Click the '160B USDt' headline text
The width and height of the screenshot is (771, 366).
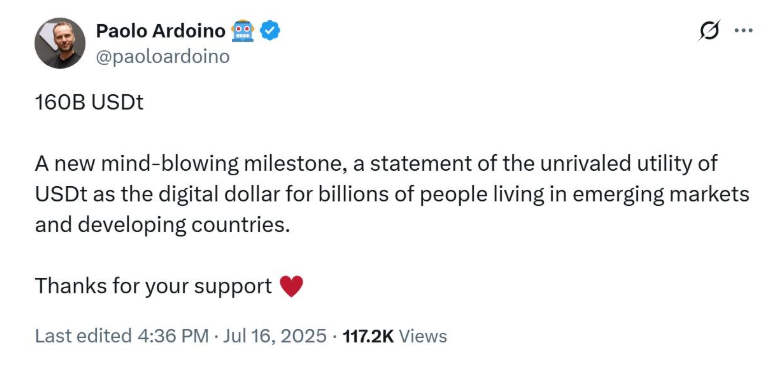[x=89, y=103]
